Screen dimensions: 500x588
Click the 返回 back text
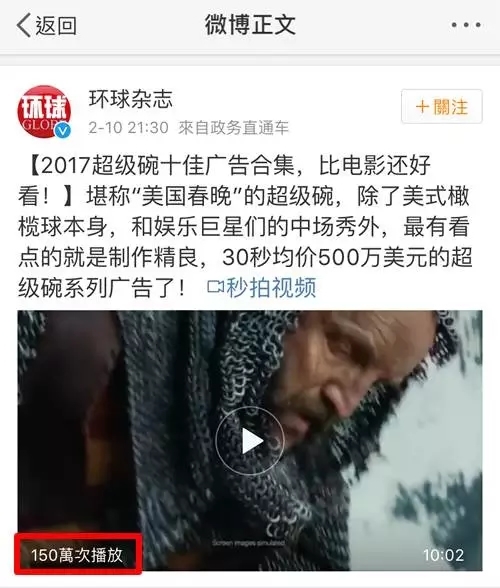point(56,26)
